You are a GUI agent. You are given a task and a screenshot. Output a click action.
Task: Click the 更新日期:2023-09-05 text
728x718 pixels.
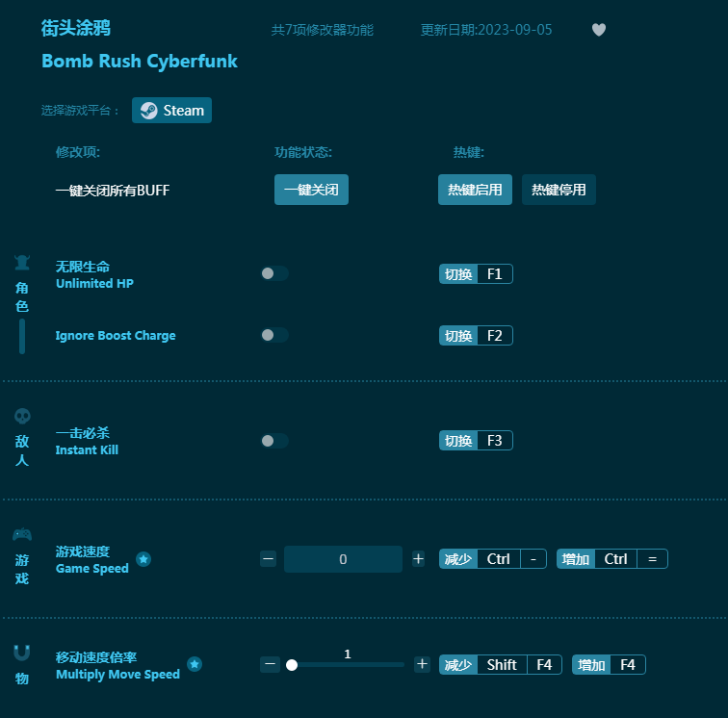[x=486, y=30]
